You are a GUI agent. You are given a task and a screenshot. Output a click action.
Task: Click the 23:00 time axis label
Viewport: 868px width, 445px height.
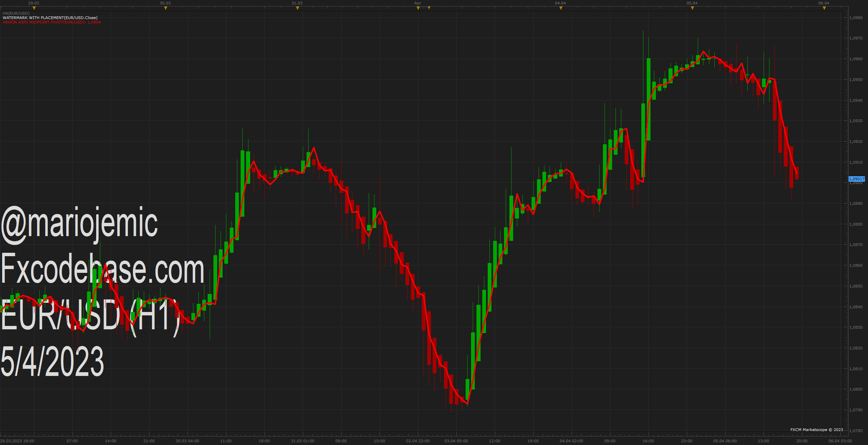[x=687, y=441]
